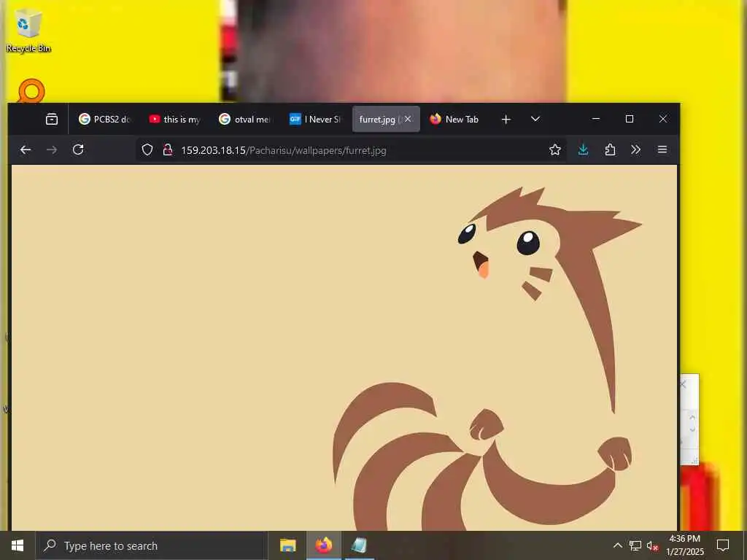Screen dimensions: 747x560
Task: Open the Windows Start menu
Action: point(18,545)
